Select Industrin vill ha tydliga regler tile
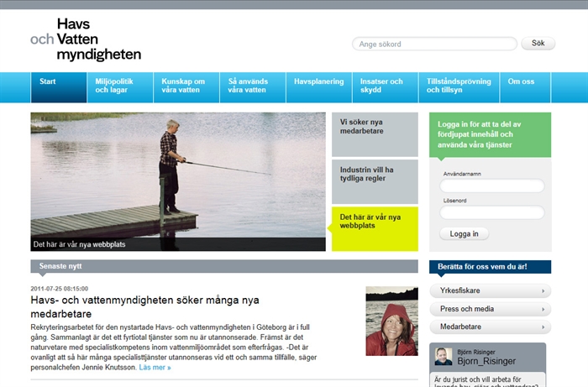Image resolution: width=588 pixels, height=387 pixels. pyautogui.click(x=375, y=181)
